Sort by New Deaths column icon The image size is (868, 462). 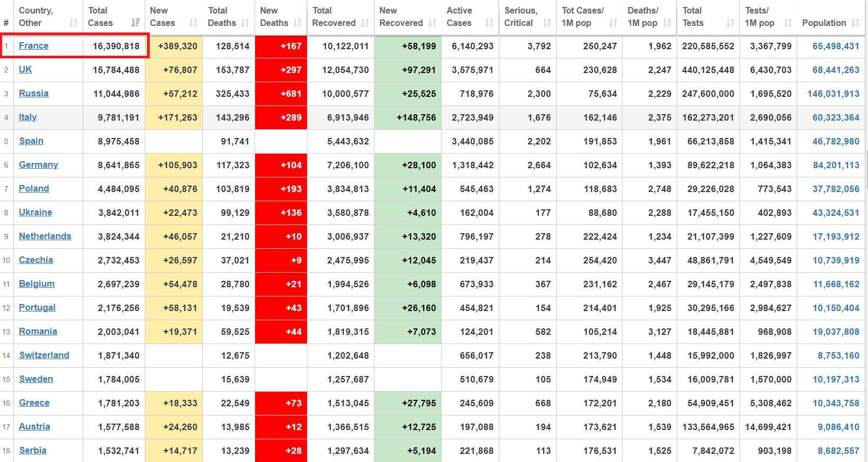(297, 23)
